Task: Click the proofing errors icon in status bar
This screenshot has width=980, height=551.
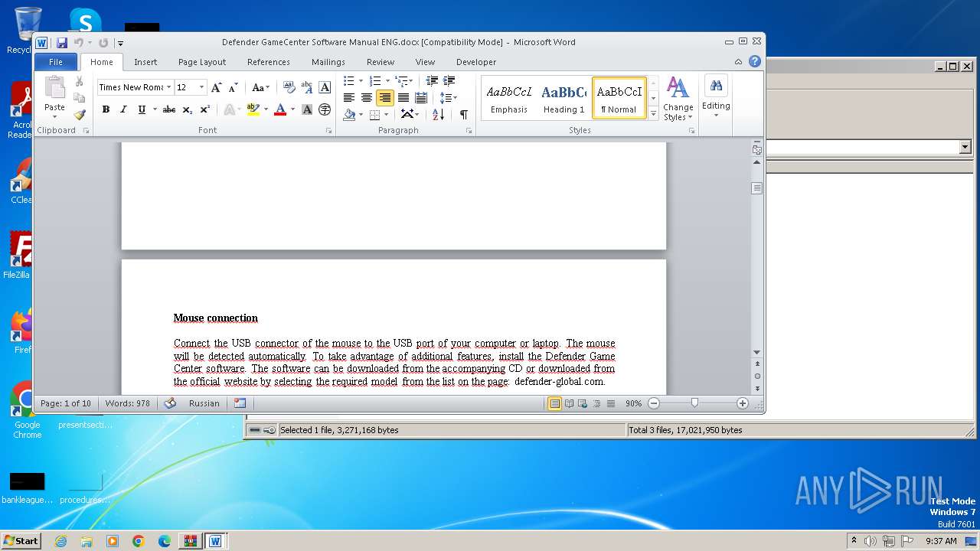Action: [x=170, y=403]
